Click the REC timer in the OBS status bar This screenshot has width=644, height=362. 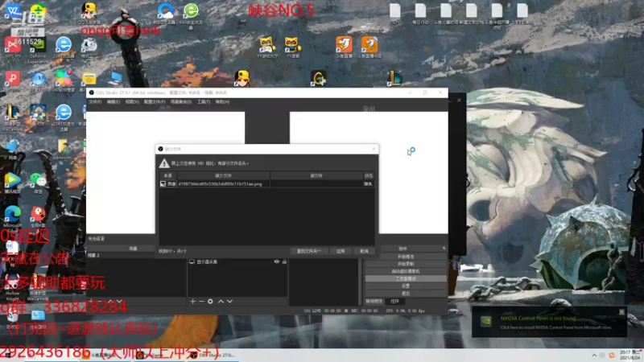click(361, 311)
